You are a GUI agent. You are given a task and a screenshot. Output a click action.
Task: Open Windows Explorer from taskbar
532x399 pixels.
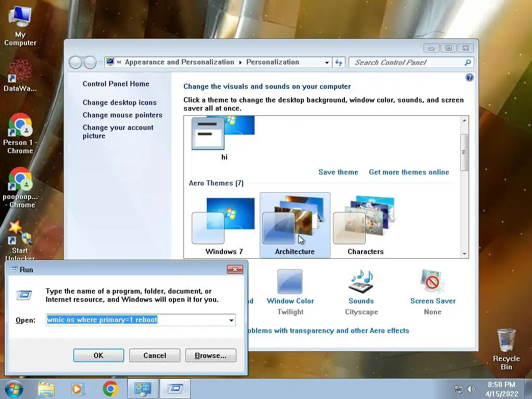46,389
